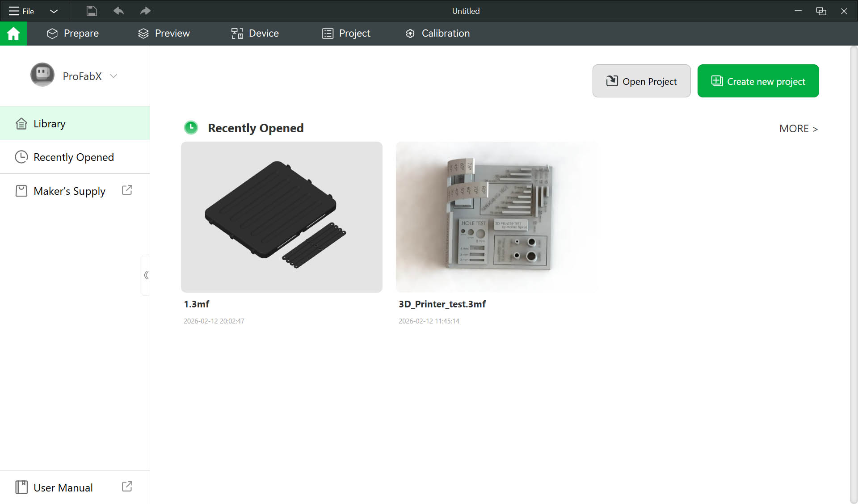Screen dimensions: 858x504
Task: Click the green clock Recently Opened icon
Action: [x=191, y=128]
